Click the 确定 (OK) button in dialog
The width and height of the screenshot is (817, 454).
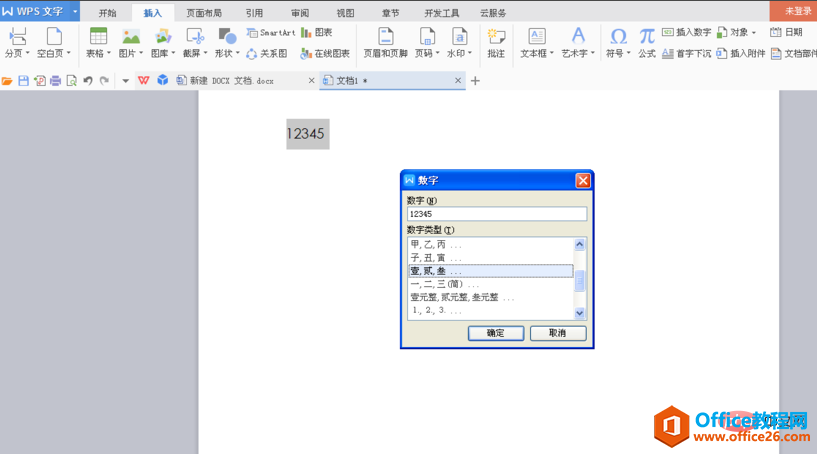pyautogui.click(x=496, y=333)
